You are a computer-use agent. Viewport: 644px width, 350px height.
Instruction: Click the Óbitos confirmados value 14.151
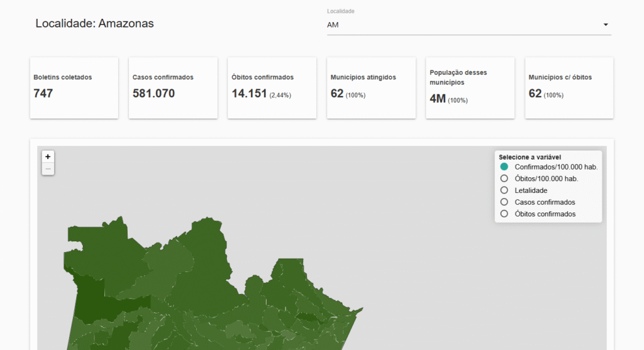tap(249, 94)
